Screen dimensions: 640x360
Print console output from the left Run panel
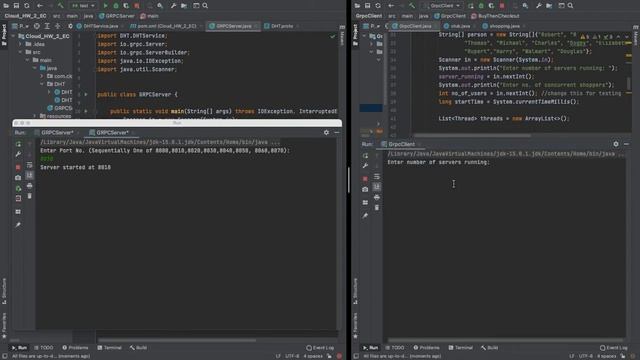click(x=29, y=185)
